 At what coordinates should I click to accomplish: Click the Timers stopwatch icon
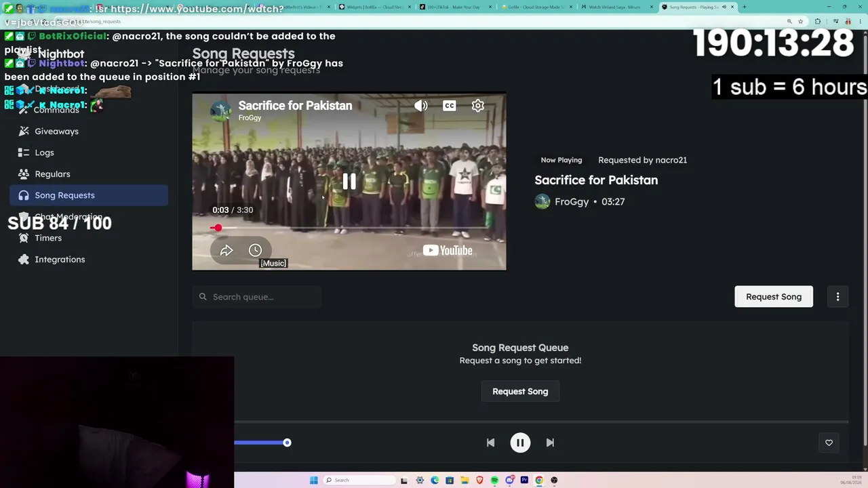[x=24, y=238]
